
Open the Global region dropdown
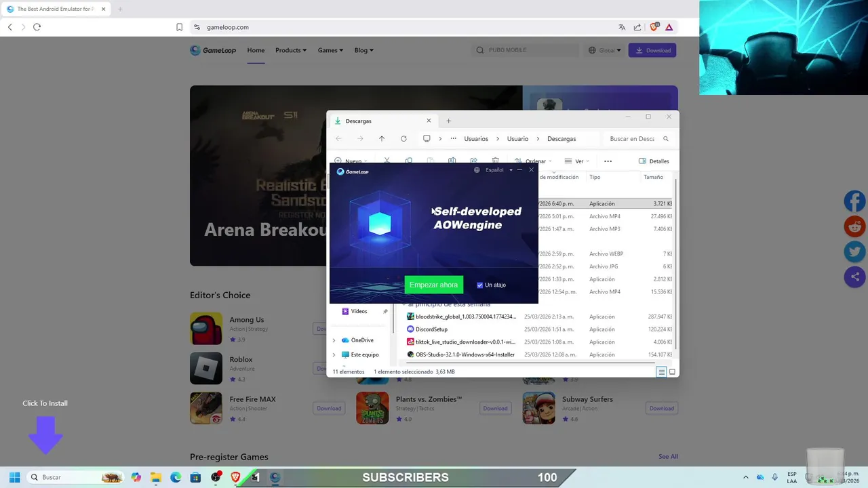pyautogui.click(x=605, y=50)
